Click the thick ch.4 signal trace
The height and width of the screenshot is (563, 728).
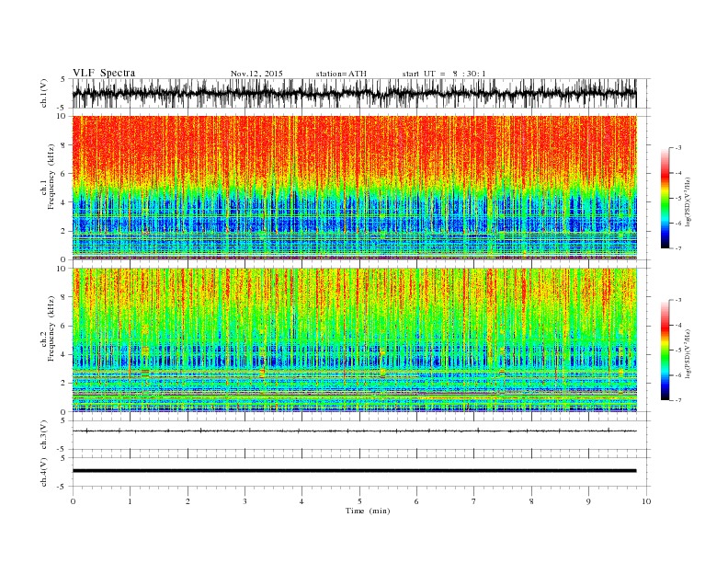[355, 471]
